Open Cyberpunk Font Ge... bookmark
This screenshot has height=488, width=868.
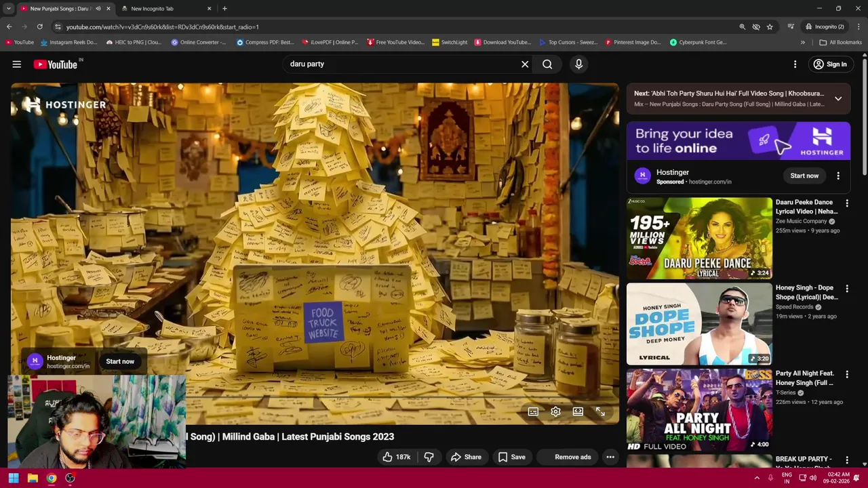click(x=698, y=42)
